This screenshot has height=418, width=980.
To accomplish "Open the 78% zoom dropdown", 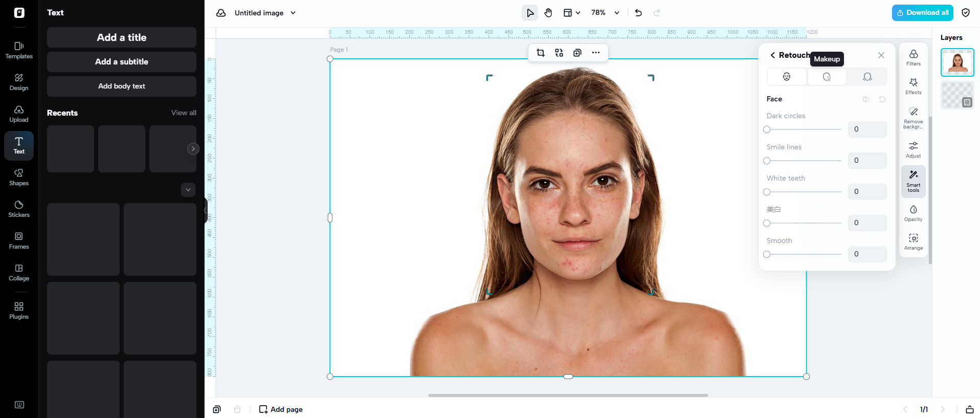I will point(606,13).
